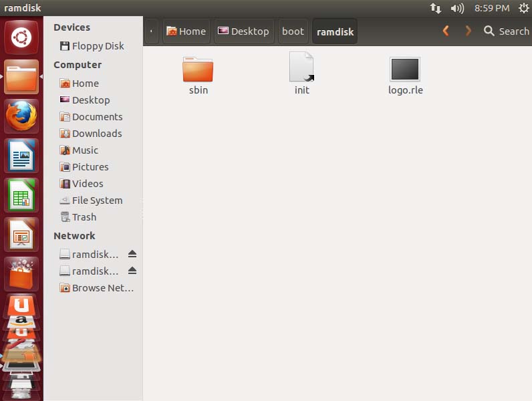532x401 pixels.
Task: Launch LibreOffice Writer
Action: click(x=21, y=156)
